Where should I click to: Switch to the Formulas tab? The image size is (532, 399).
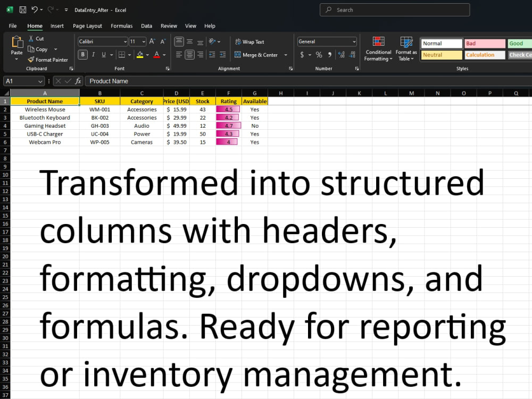(x=121, y=26)
